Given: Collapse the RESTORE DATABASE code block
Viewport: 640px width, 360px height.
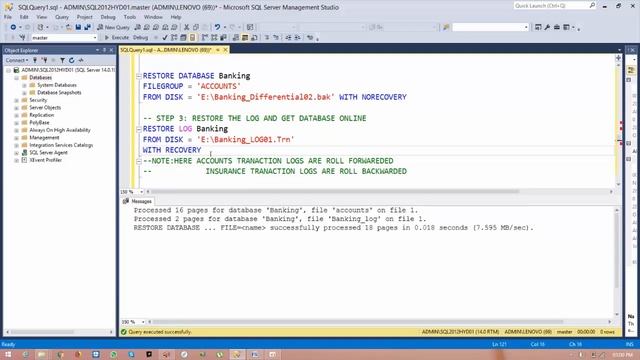Looking at the screenshot, I should [139, 76].
